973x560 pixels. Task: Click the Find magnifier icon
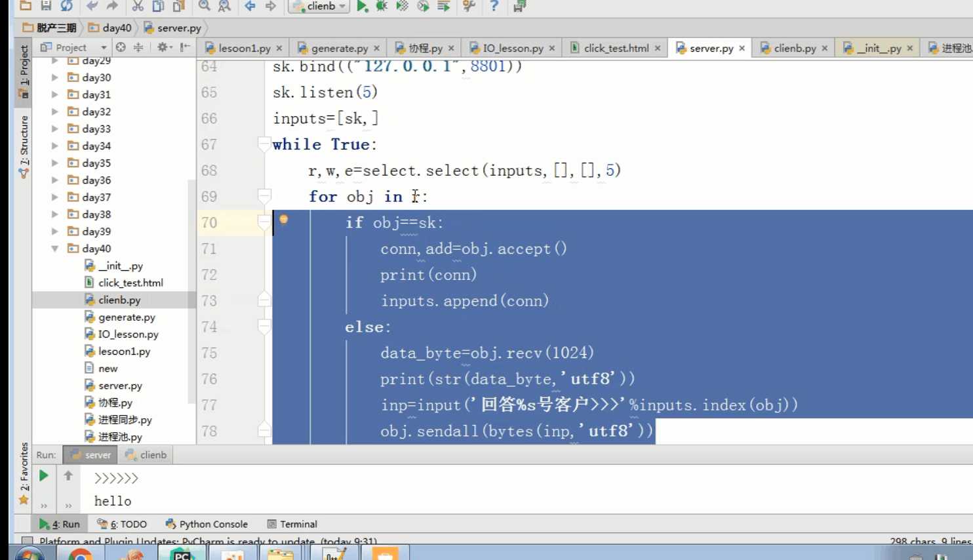pos(204,6)
